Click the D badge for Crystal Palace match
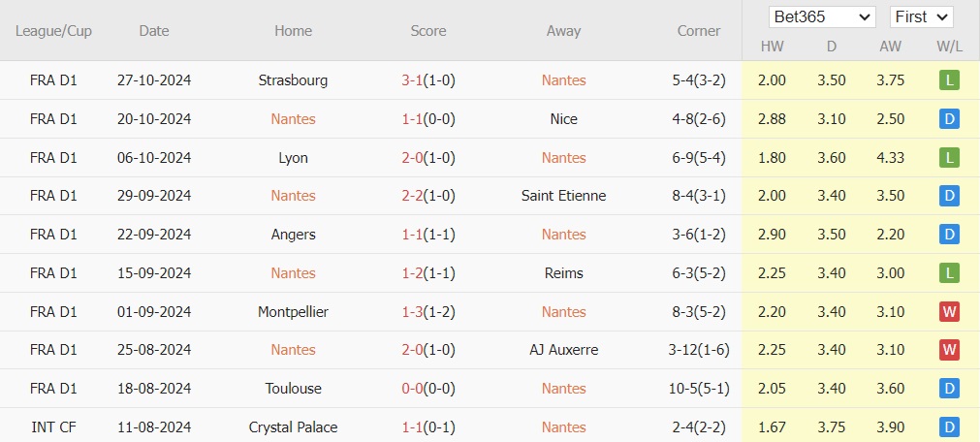980x442 pixels. coord(948,426)
